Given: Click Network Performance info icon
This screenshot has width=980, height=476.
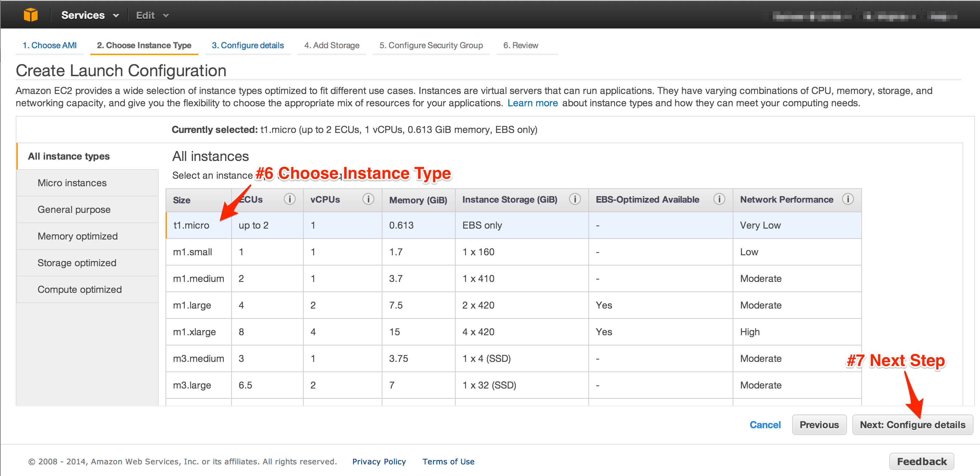Looking at the screenshot, I should 848,199.
